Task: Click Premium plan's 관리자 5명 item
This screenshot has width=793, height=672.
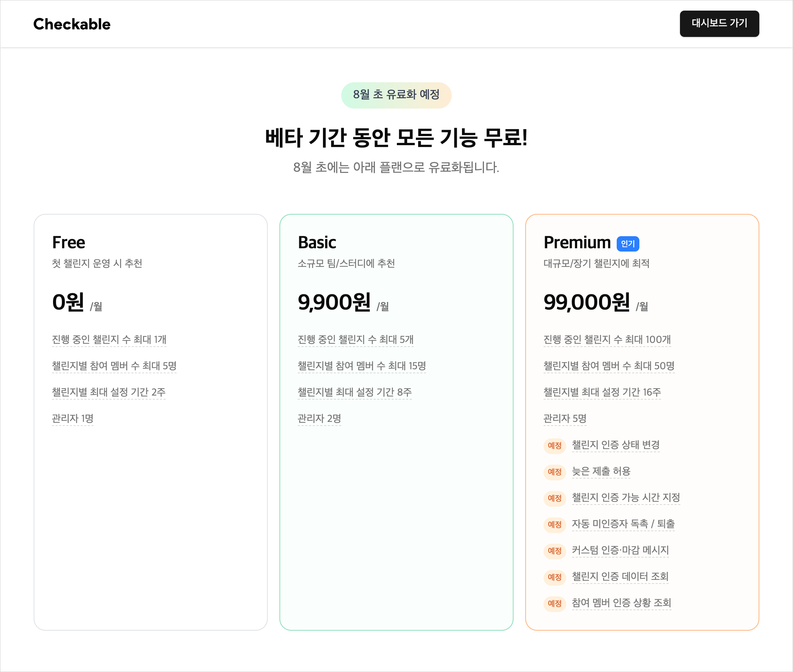Action: (565, 418)
